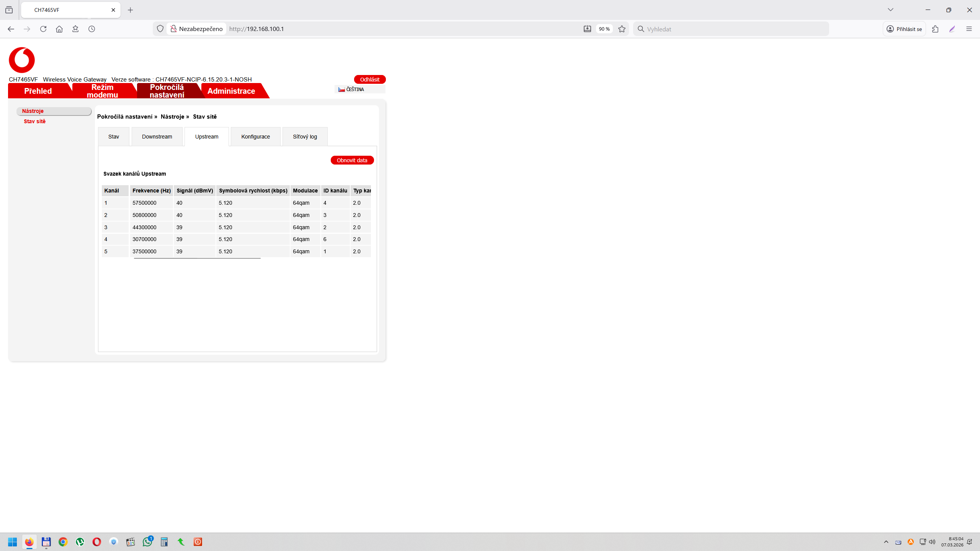The width and height of the screenshot is (980, 551).
Task: Click the table horizontal scrollbar
Action: click(x=197, y=258)
